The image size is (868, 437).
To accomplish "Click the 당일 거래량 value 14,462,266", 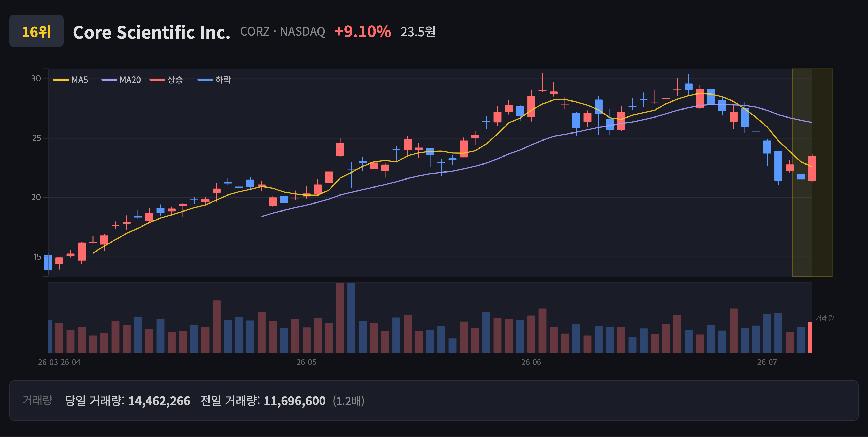I will (x=159, y=401).
